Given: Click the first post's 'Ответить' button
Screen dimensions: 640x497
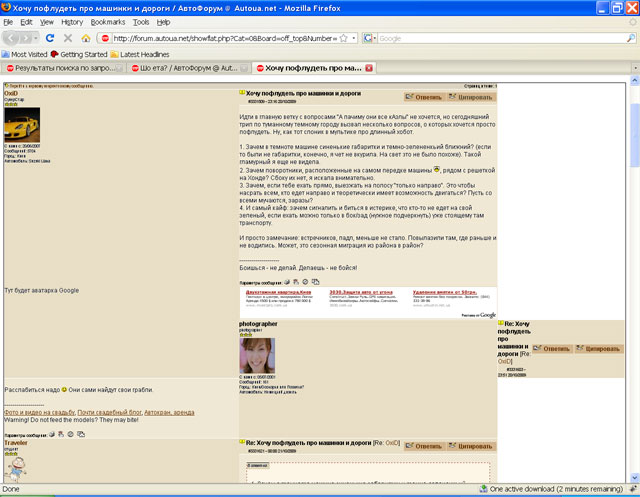Looking at the screenshot, I should click(x=424, y=97).
